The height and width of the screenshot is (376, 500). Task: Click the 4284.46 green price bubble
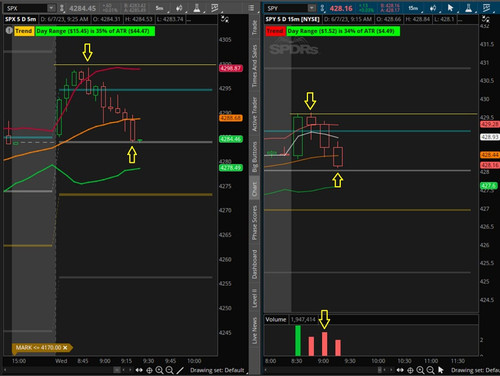coord(231,139)
